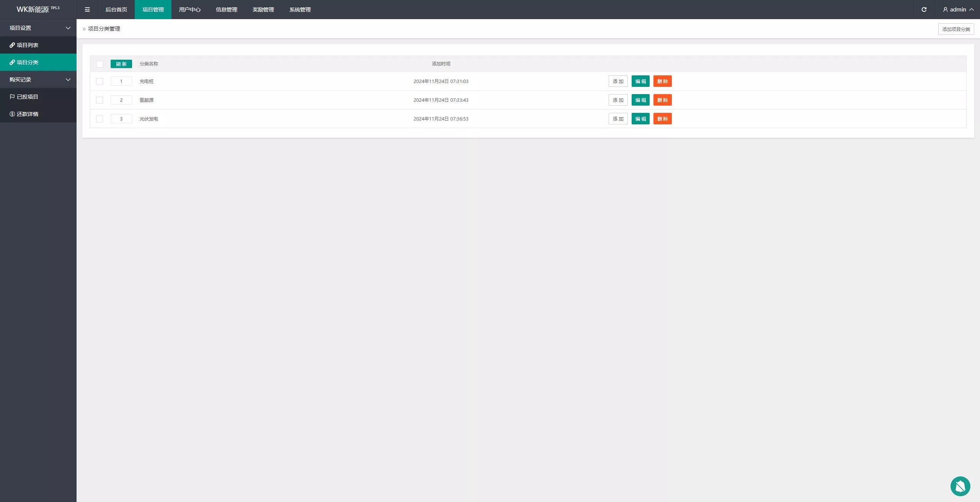Open 系统管理 top menu
This screenshot has height=502, width=980.
(x=300, y=10)
